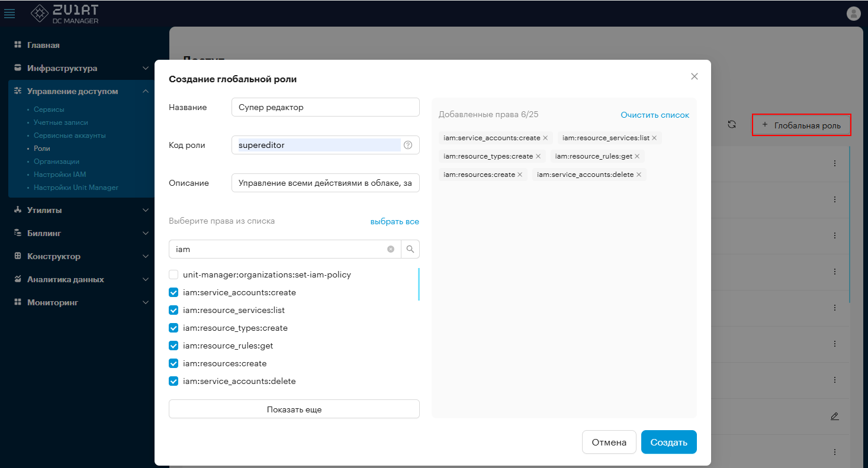Click the role code help question icon
This screenshot has width=868, height=468.
407,145
